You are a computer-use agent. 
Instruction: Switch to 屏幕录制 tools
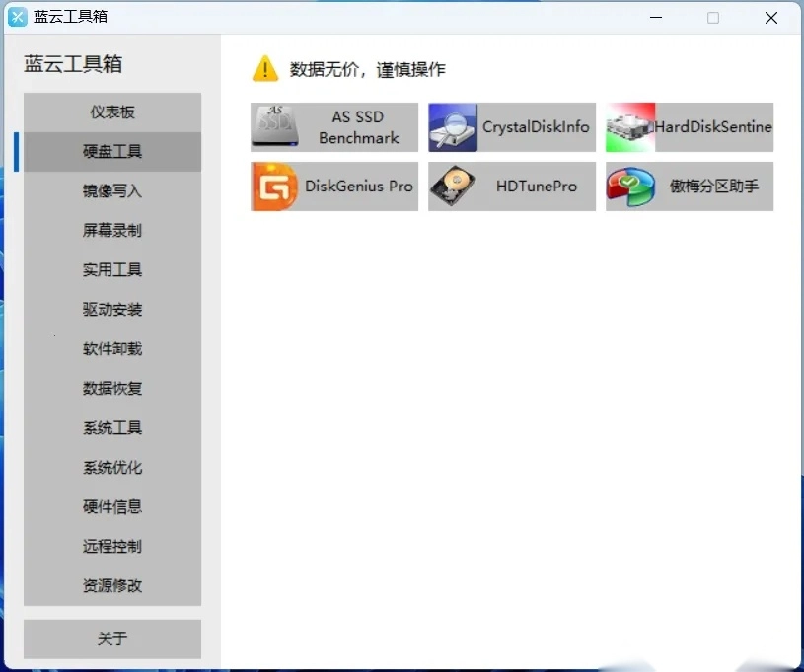pos(111,230)
